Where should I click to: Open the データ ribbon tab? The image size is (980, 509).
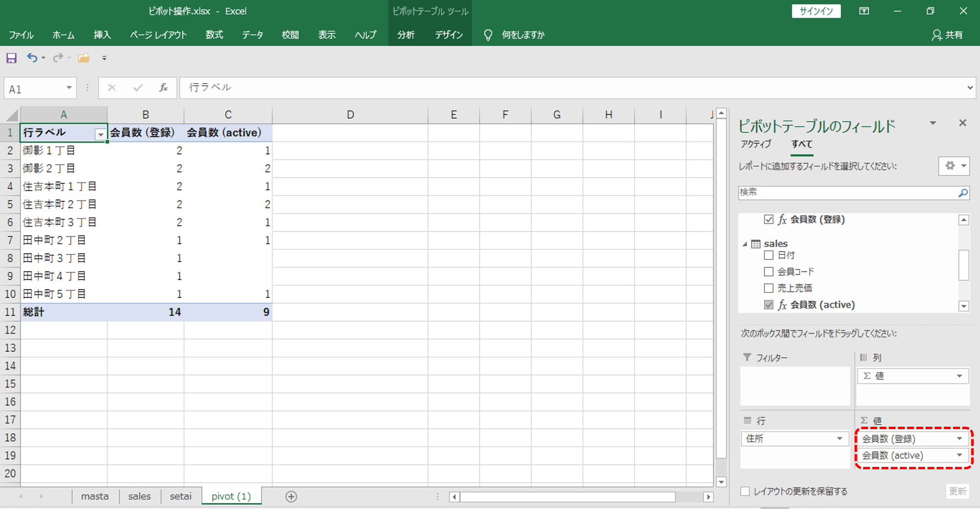pos(252,35)
